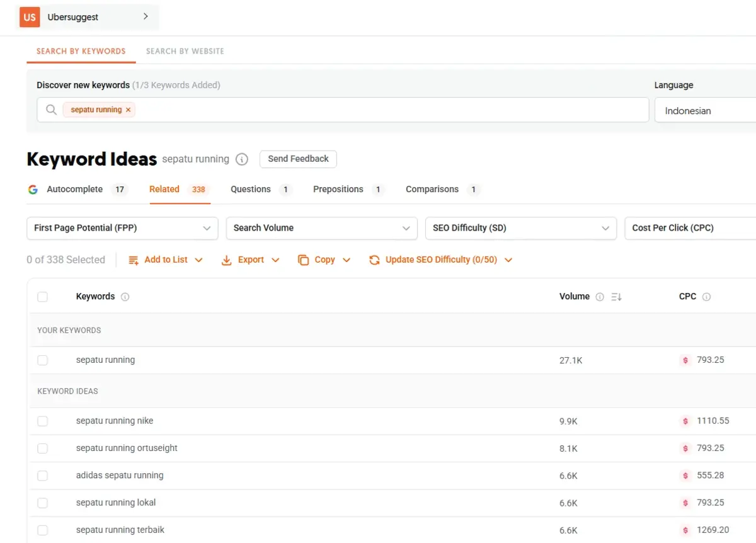Click the Export button label
This screenshot has width=756, height=543.
251,260
